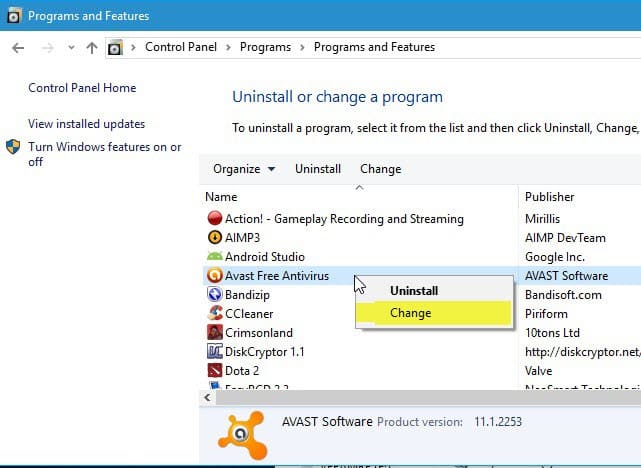Expand the chevron after Programs breadcrumb
The height and width of the screenshot is (468, 641).
coord(303,47)
